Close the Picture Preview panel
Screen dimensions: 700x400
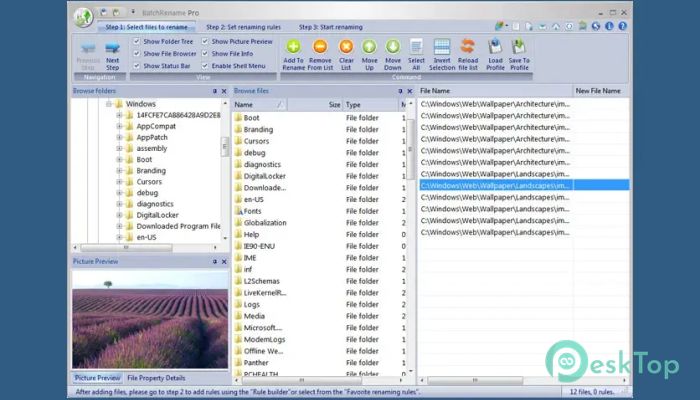[224, 262]
